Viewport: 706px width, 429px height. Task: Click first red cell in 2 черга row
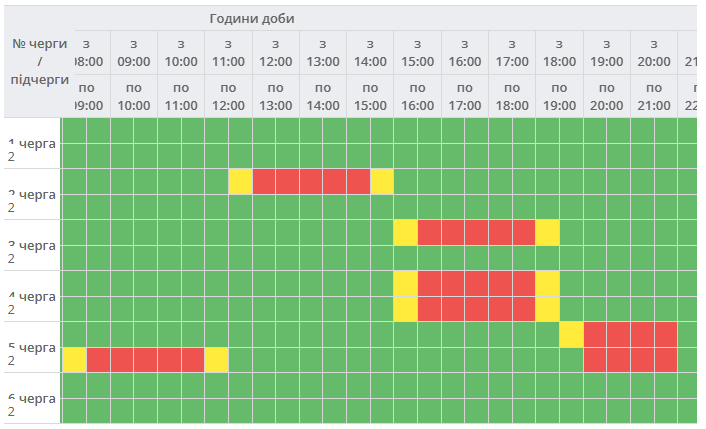point(264,182)
